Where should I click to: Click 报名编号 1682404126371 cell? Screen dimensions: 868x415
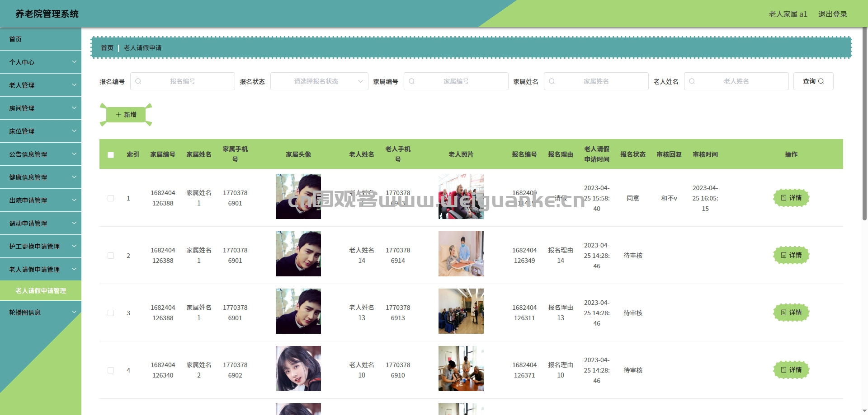[524, 370]
